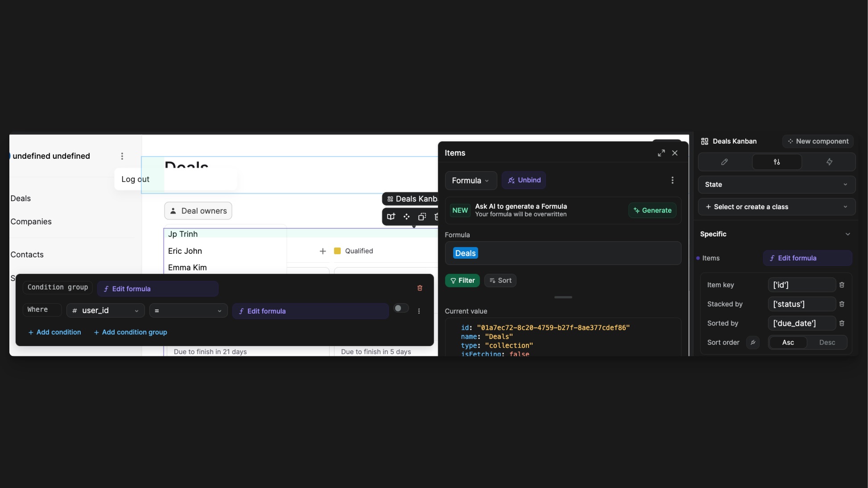868x488 pixels.
Task: Expand the user_id field dropdown
Action: pyautogui.click(x=136, y=310)
